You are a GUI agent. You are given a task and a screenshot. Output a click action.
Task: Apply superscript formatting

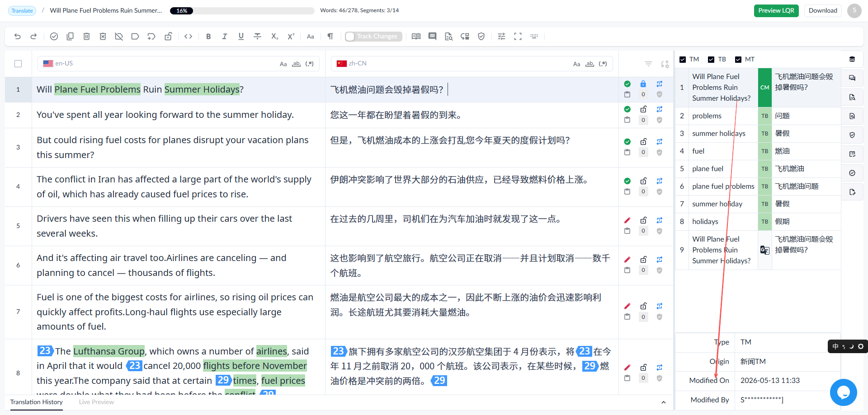coord(291,37)
